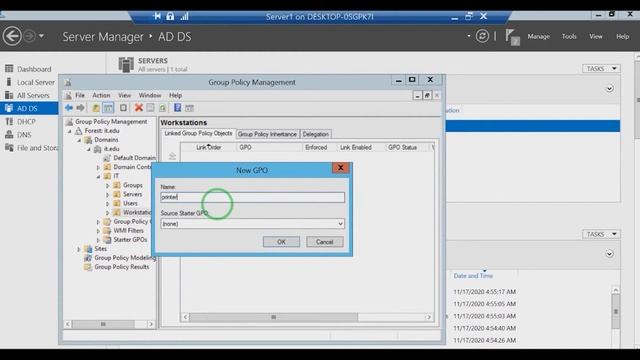Image resolution: width=640 pixels, height=360 pixels.
Task: Open the upper TASKS dropdown
Action: [x=601, y=69]
